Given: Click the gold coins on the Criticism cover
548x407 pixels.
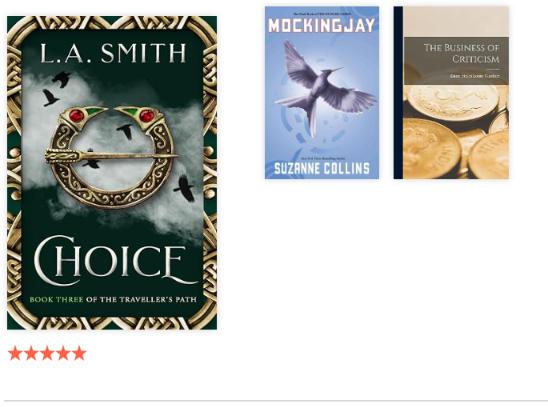Looking at the screenshot, I should [x=456, y=132].
